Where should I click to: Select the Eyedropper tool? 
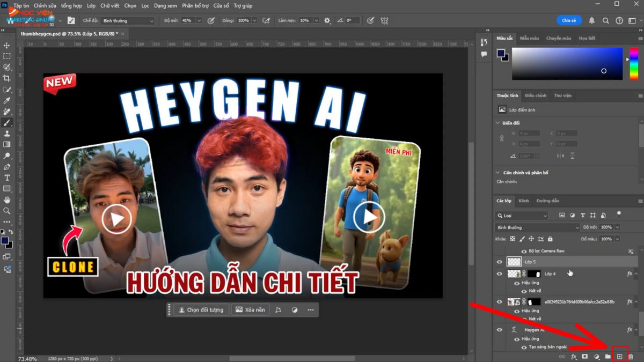point(7,100)
